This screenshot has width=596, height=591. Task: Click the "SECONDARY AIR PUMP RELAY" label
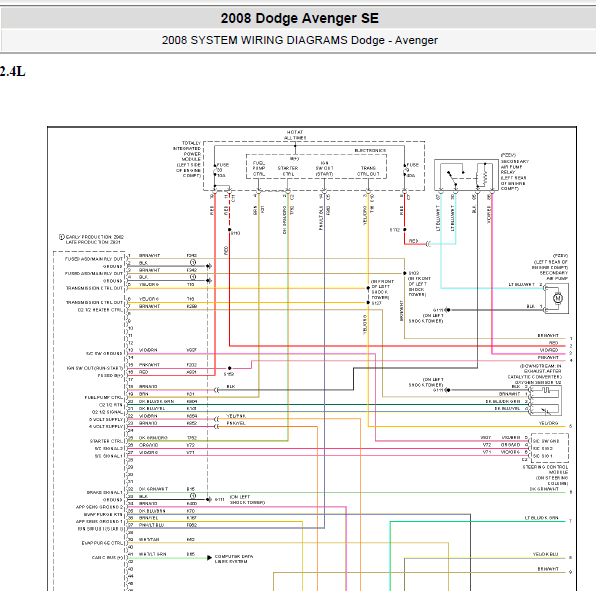tap(514, 172)
